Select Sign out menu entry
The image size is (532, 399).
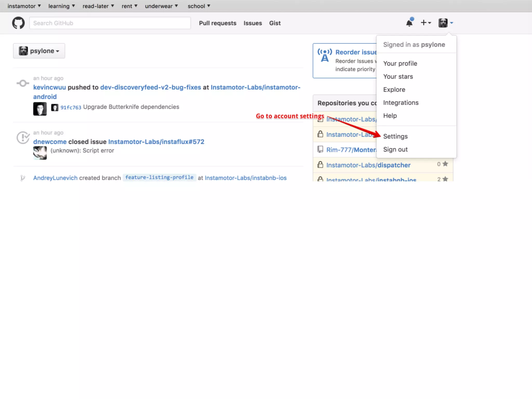395,149
